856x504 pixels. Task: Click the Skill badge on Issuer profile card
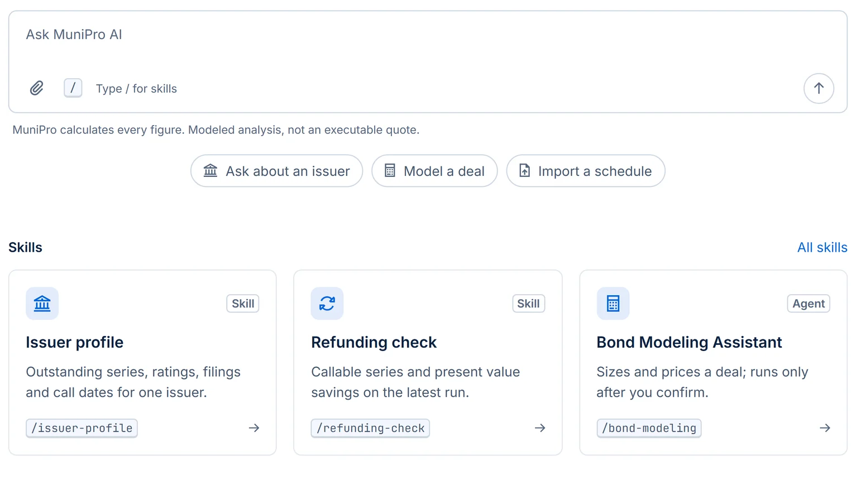[243, 304]
